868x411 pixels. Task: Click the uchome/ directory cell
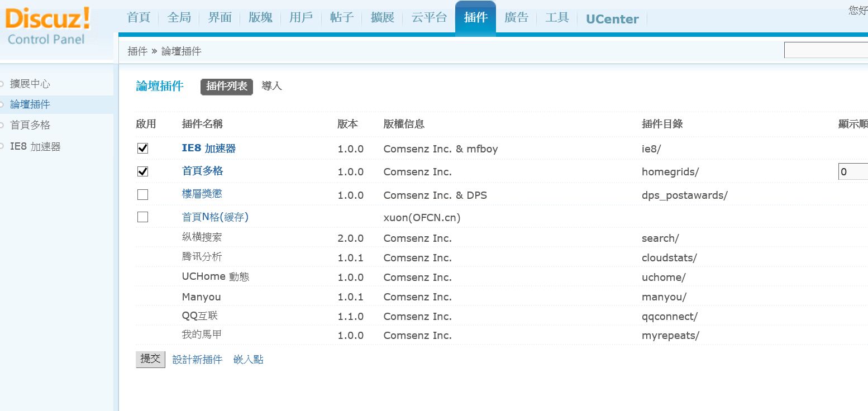[x=664, y=278]
